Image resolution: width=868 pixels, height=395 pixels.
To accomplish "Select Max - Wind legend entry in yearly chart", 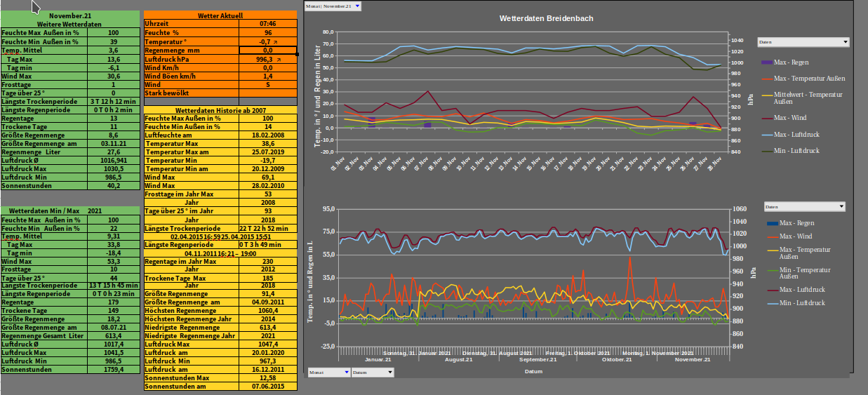I will pyautogui.click(x=789, y=236).
